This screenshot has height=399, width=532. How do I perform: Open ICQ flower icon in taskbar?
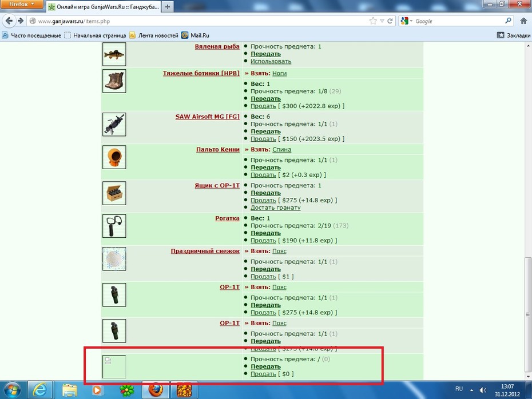[127, 390]
